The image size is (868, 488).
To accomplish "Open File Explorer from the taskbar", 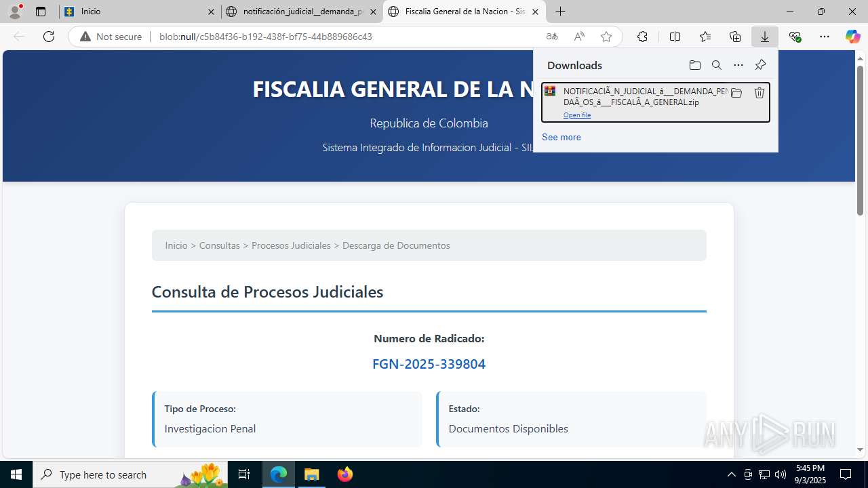I will click(x=312, y=474).
